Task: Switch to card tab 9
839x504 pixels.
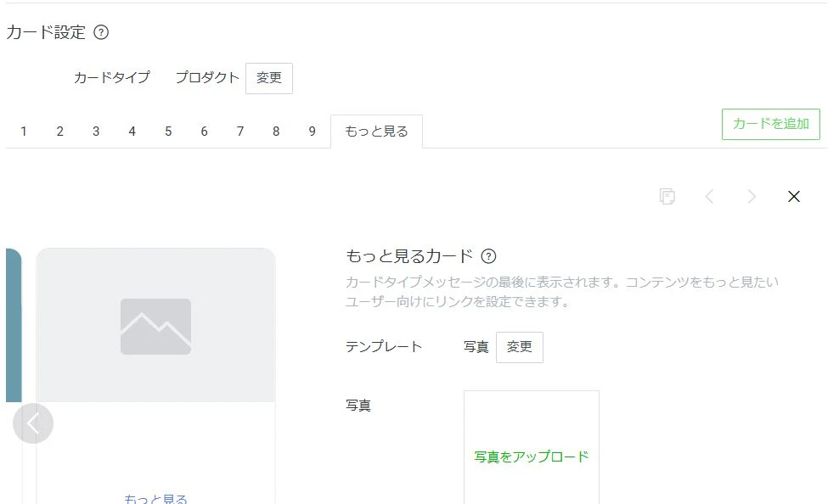Action: pos(312,132)
